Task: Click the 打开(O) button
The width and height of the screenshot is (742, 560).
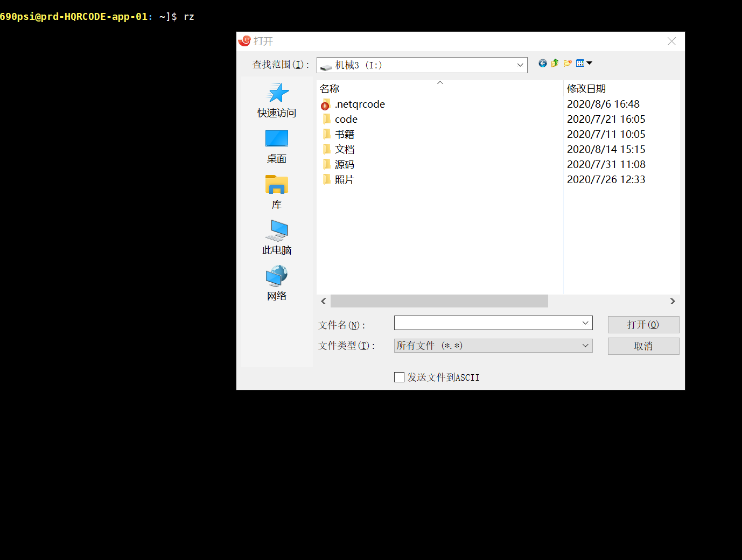Action: coord(643,325)
